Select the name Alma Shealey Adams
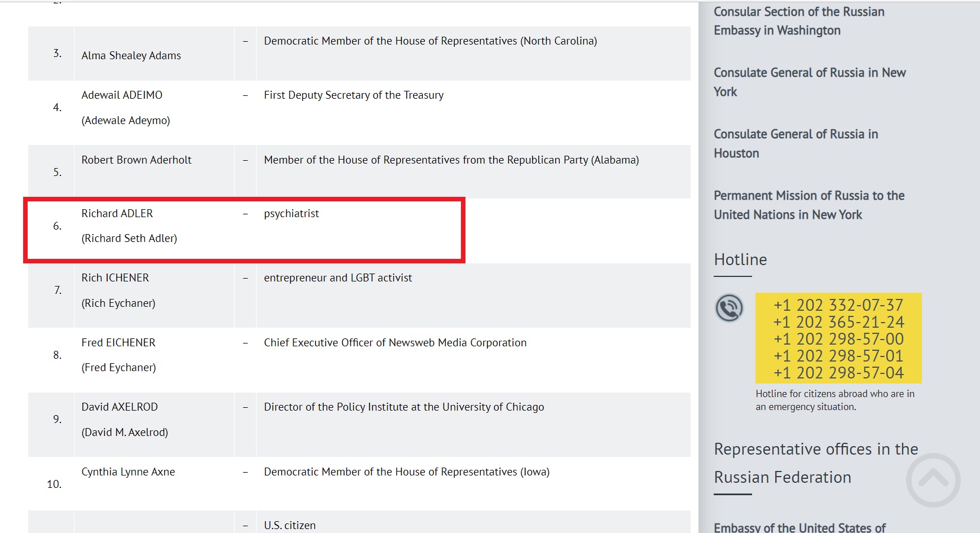The image size is (980, 533). 131,55
